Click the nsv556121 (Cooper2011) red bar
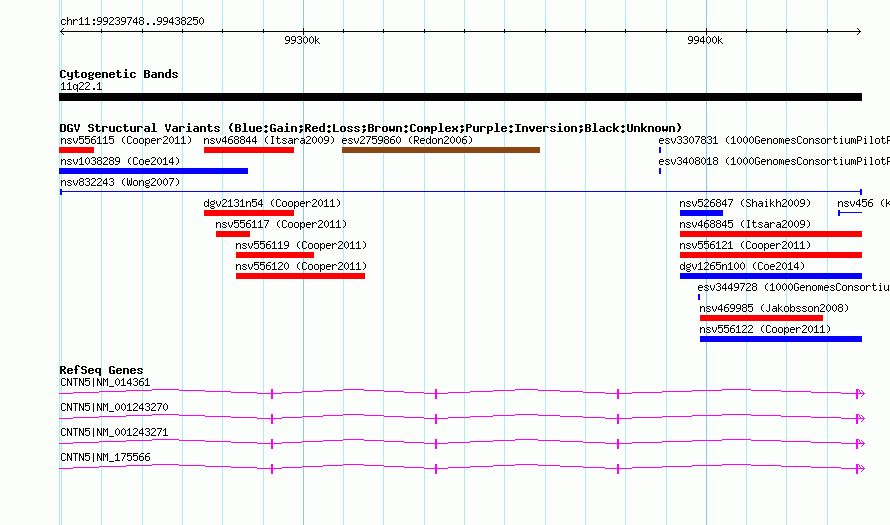Screen dimensions: 890x525 tap(771, 255)
